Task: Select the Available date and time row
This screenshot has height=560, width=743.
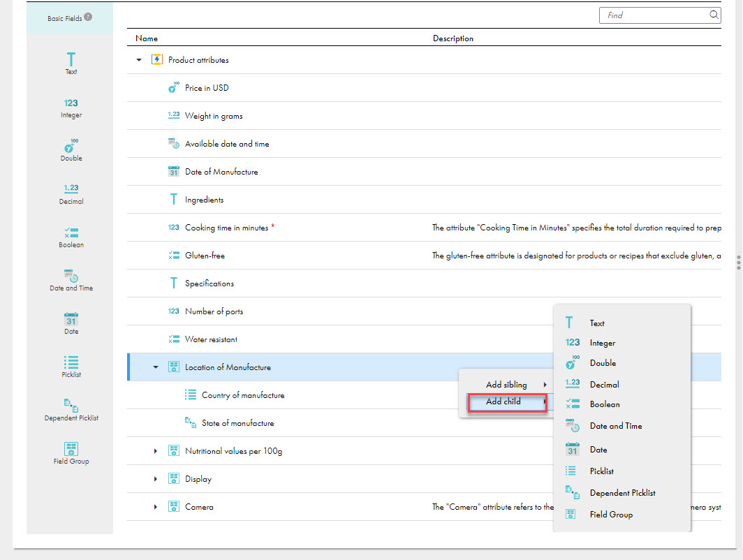Action: tap(424, 144)
